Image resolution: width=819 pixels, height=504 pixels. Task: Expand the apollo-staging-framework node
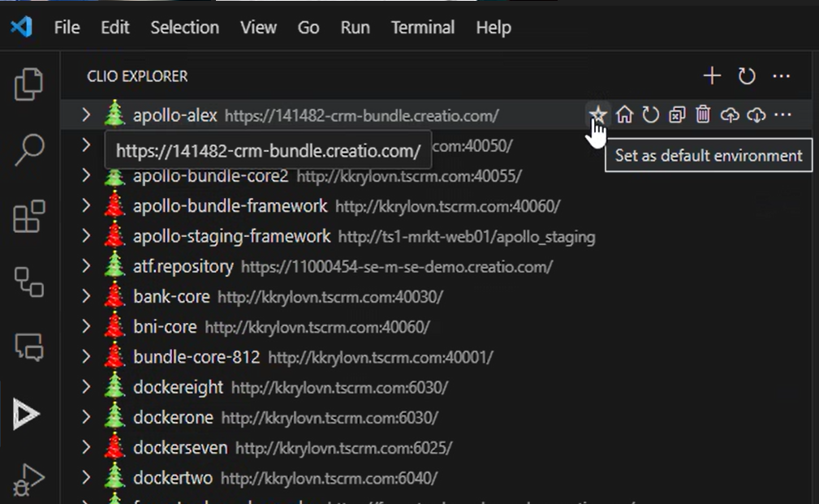tap(86, 236)
